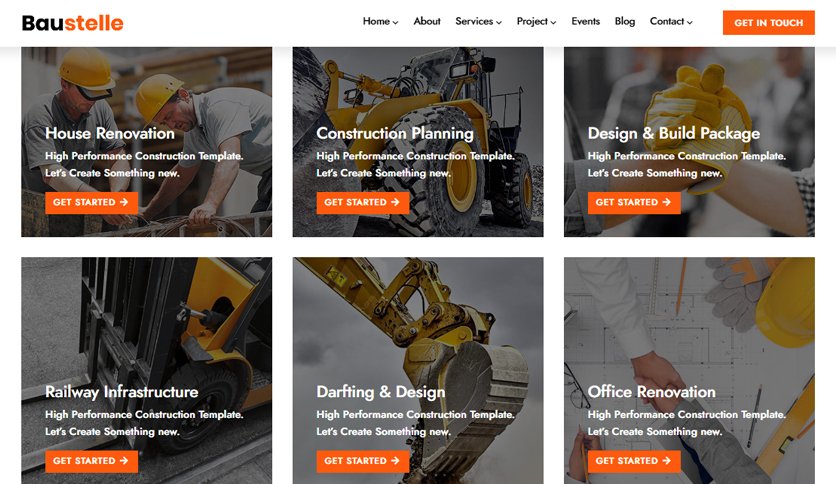Click Get Started under Darfting & Design
The image size is (836, 484).
click(363, 461)
